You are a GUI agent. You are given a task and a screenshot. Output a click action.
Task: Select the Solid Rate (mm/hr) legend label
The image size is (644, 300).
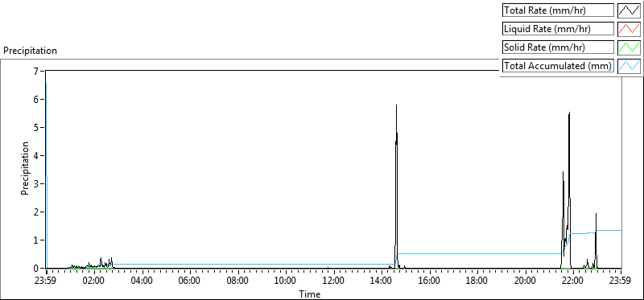click(558, 47)
